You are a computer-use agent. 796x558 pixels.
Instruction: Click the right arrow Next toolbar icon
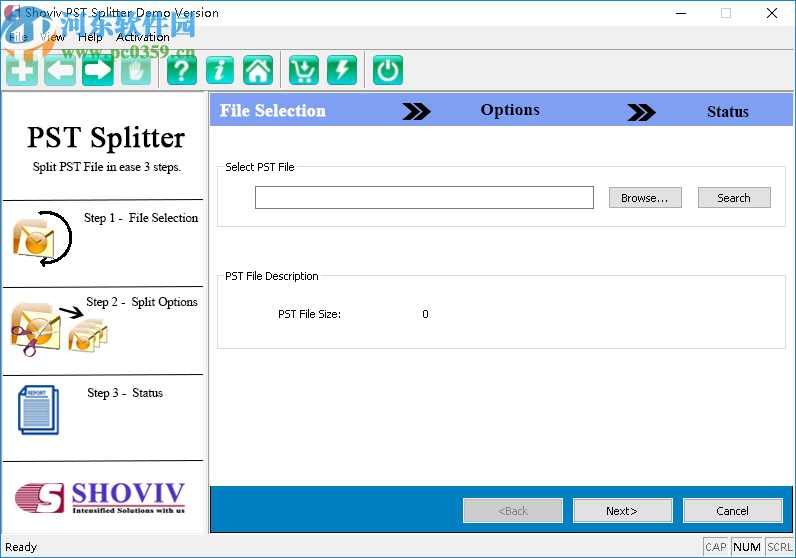tap(98, 70)
